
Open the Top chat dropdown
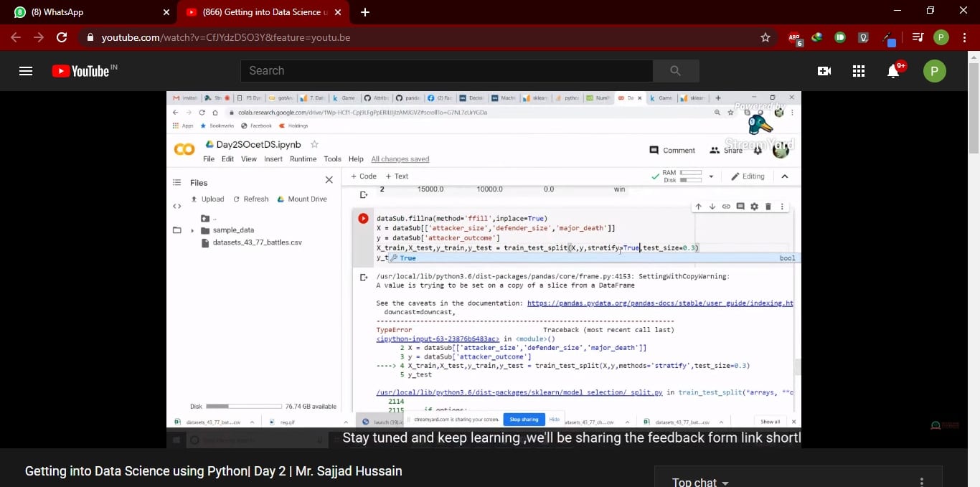[699, 481]
